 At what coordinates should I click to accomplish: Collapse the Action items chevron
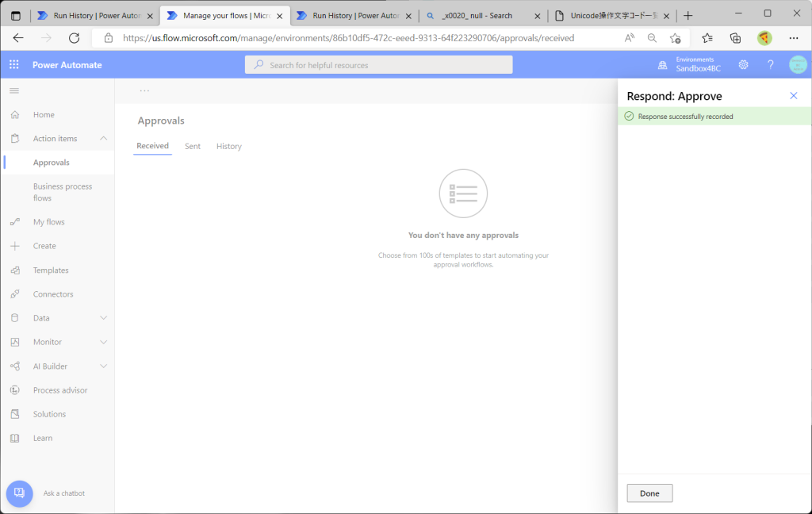104,138
